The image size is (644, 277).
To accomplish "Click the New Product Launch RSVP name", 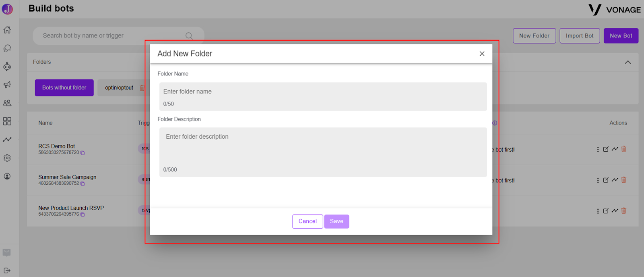I will point(71,208).
